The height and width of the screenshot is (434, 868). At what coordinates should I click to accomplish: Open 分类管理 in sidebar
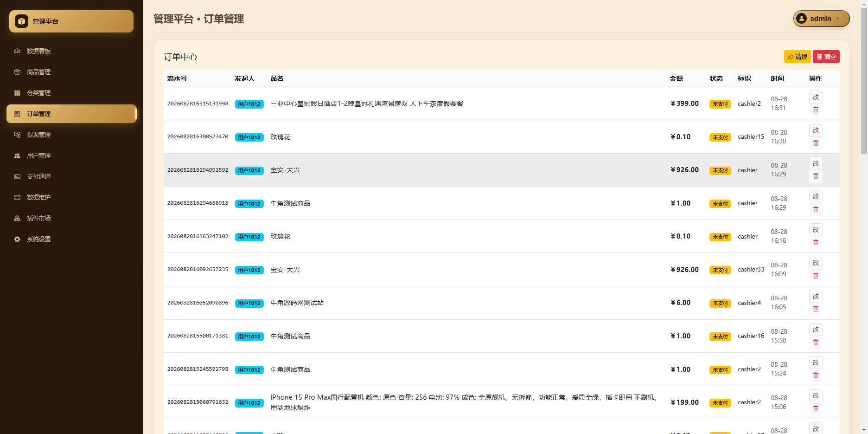(71, 93)
